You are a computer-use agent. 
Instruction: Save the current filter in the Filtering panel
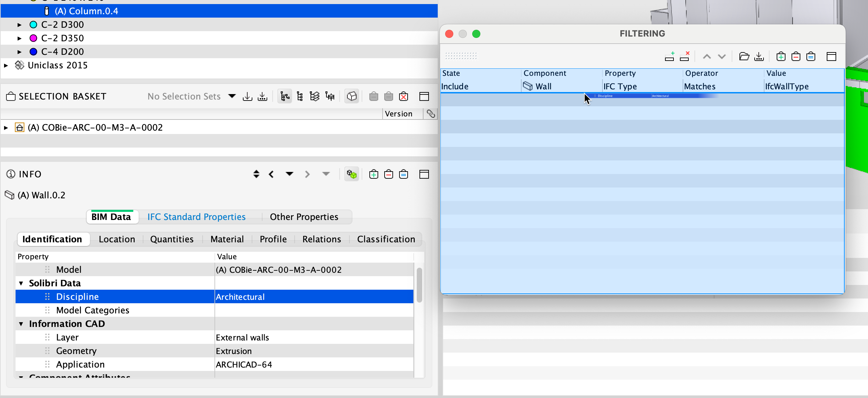759,56
